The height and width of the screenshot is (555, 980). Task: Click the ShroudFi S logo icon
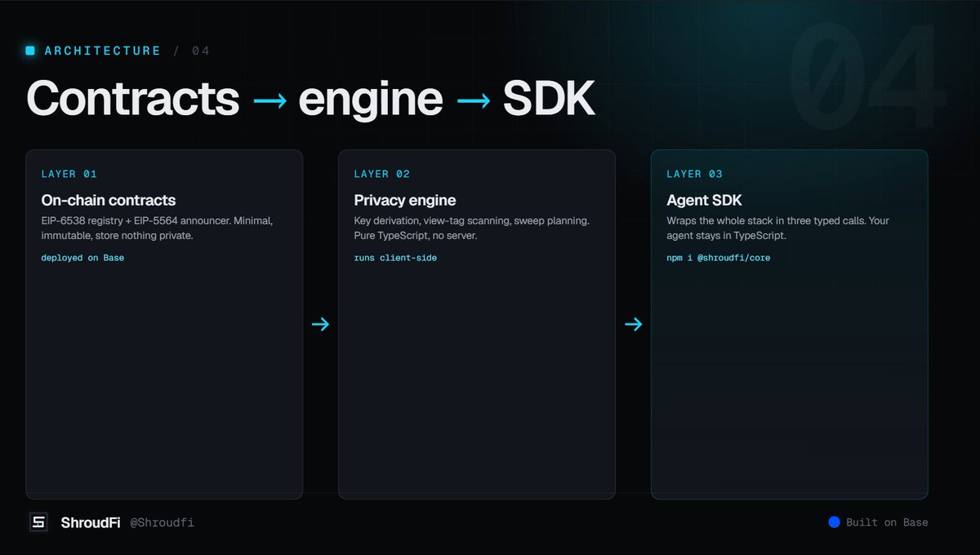(x=38, y=522)
